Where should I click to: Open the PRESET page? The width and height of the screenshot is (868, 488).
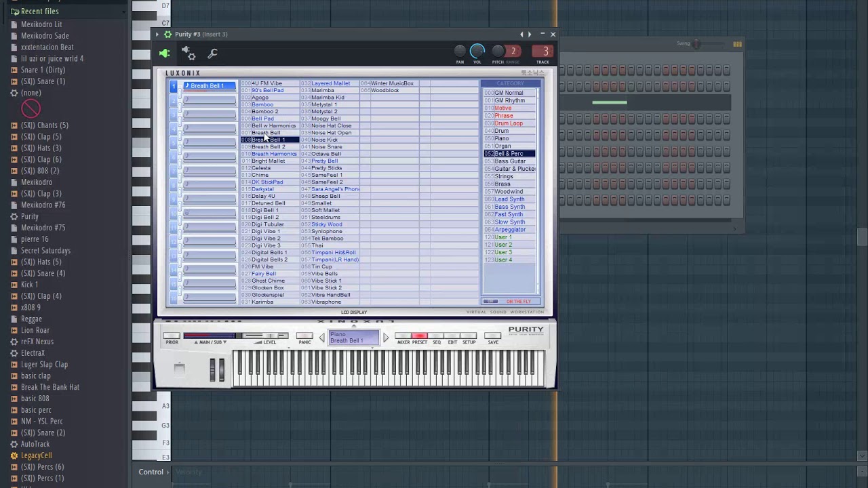click(419, 336)
